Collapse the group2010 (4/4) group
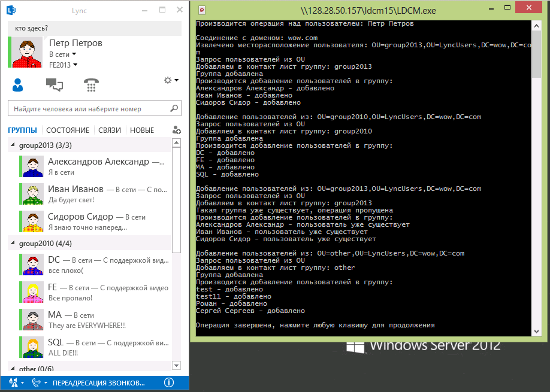The width and height of the screenshot is (550, 392). (13, 243)
